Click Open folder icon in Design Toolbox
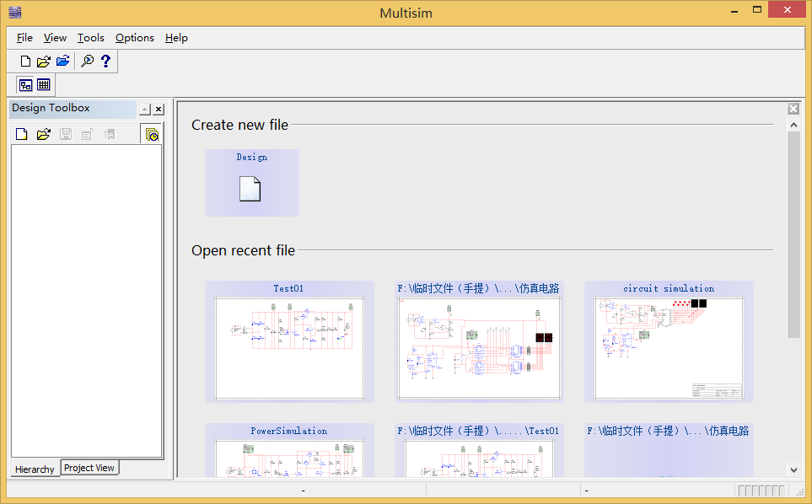Screen dimensions: 812x504 [x=44, y=135]
